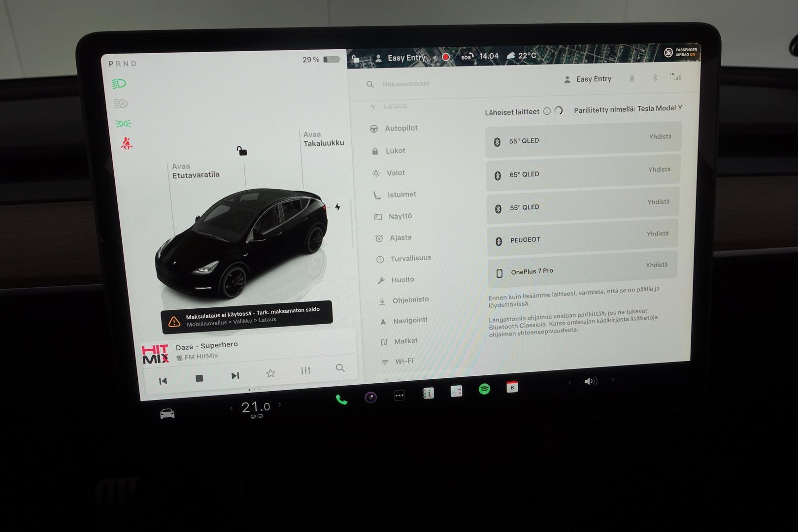Open audio settings with the equalizer icon
798x532 pixels.
pos(305,370)
